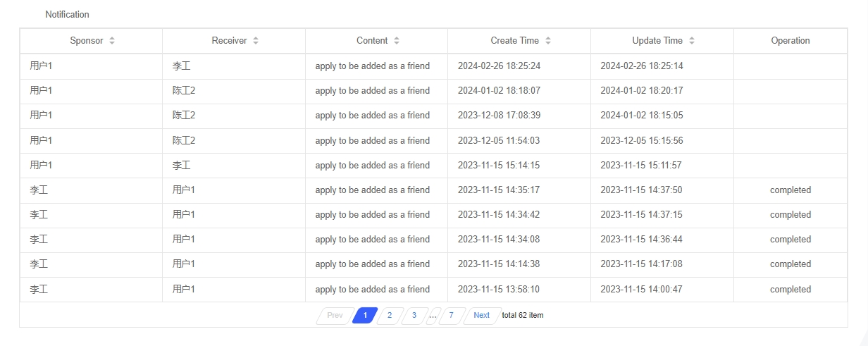Click the Update Time header label

click(657, 41)
